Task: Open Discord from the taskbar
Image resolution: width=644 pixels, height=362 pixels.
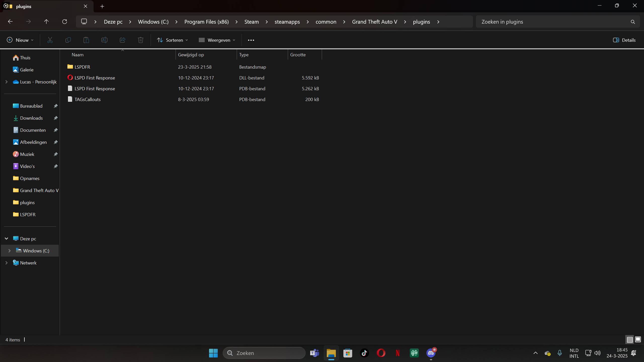Action: tap(431, 353)
